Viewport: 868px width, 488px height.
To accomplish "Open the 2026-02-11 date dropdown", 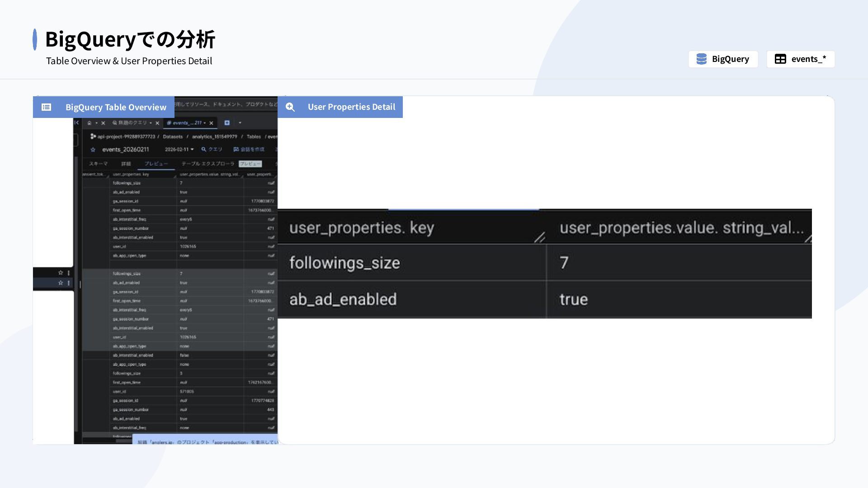I will click(179, 150).
